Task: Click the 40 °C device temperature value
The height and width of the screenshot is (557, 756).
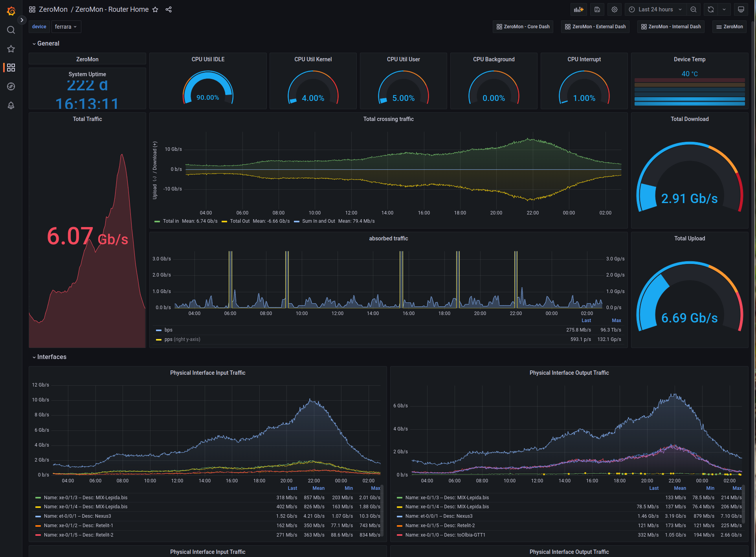Action: coord(690,74)
